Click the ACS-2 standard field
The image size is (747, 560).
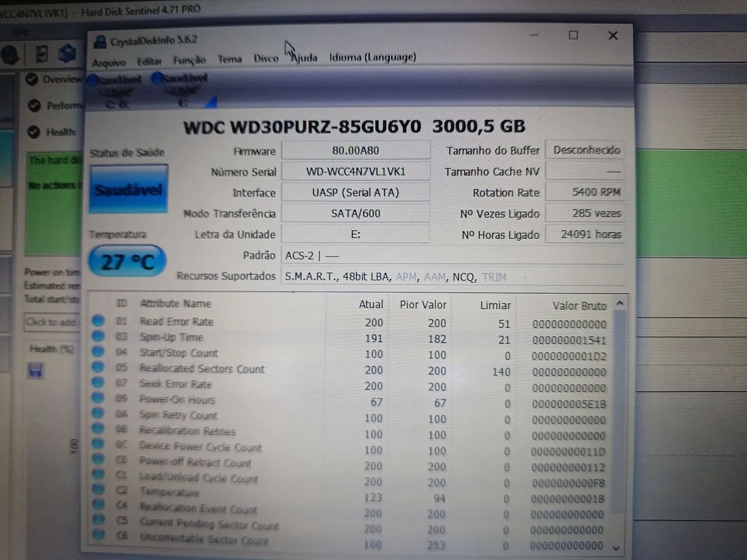453,256
